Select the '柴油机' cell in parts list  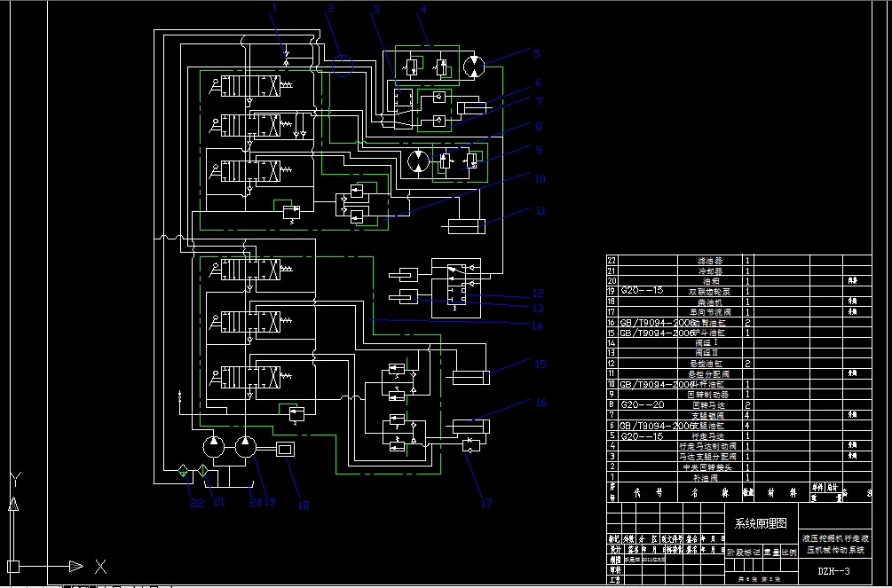(711, 302)
